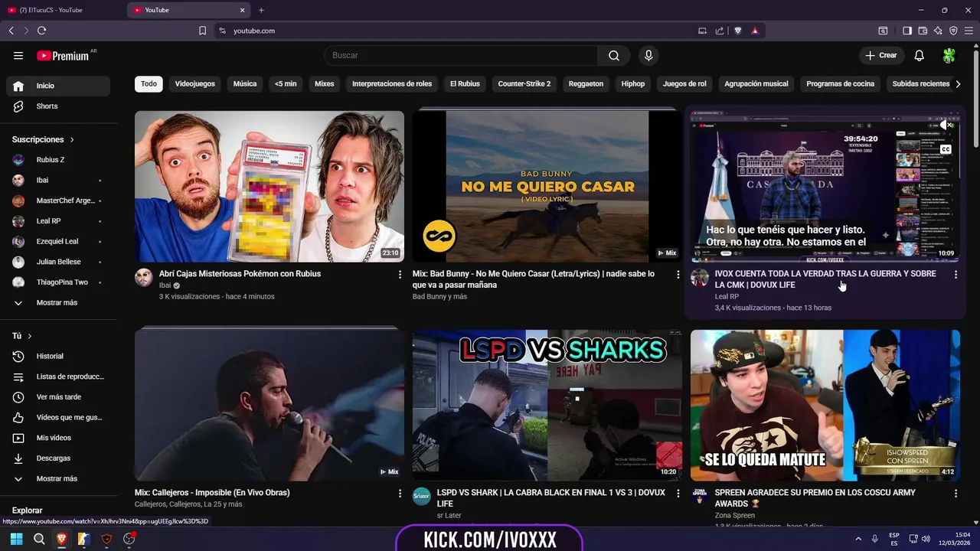Open ThiagoPina Two subscription channel
This screenshot has width=980, height=551.
pyautogui.click(x=60, y=282)
